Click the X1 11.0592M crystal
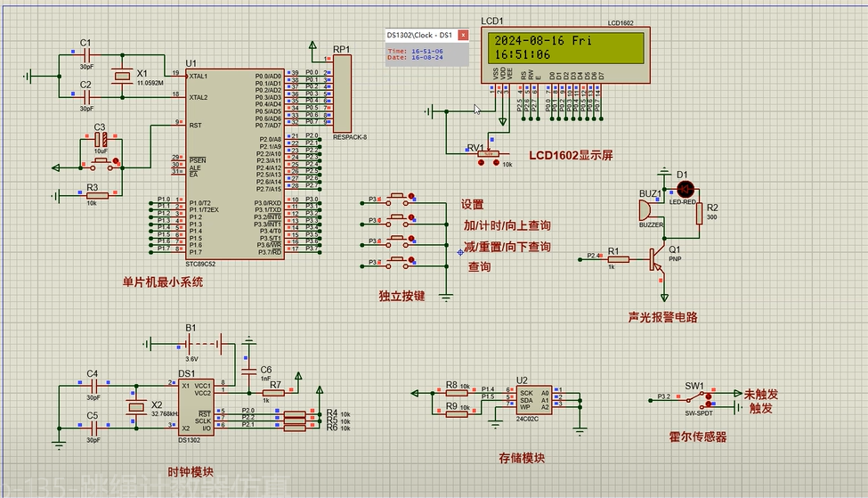The image size is (868, 498). click(121, 76)
